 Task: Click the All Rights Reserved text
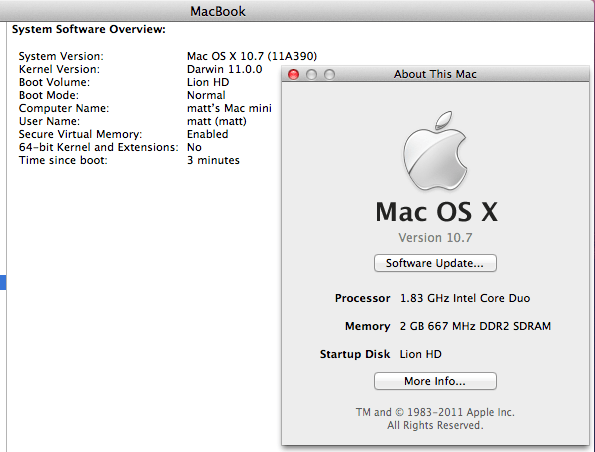[x=435, y=425]
